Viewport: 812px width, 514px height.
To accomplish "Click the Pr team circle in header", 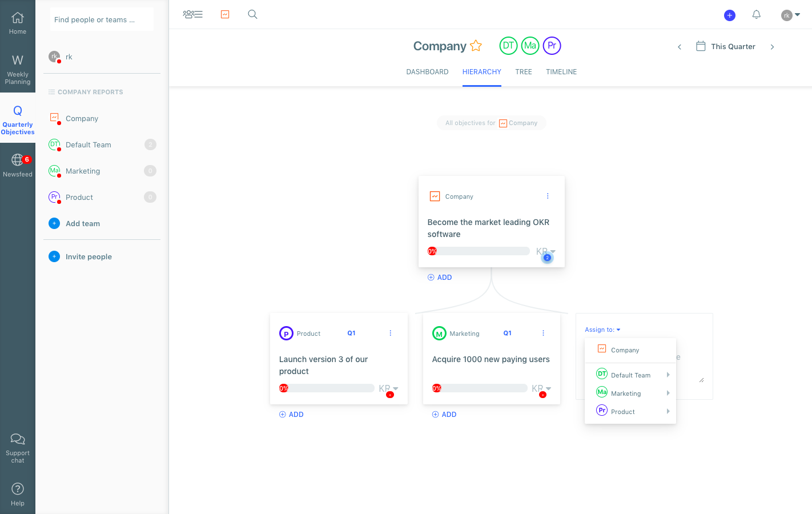I will click(x=552, y=46).
